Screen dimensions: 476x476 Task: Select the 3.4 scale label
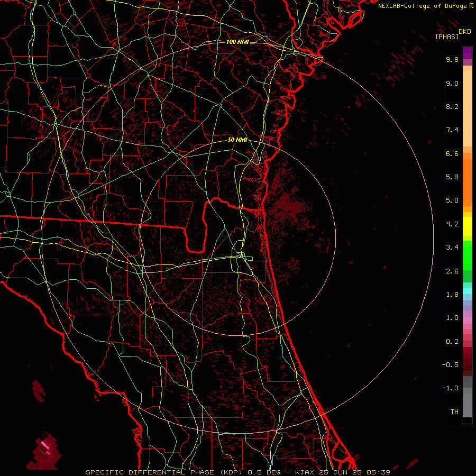tap(452, 248)
